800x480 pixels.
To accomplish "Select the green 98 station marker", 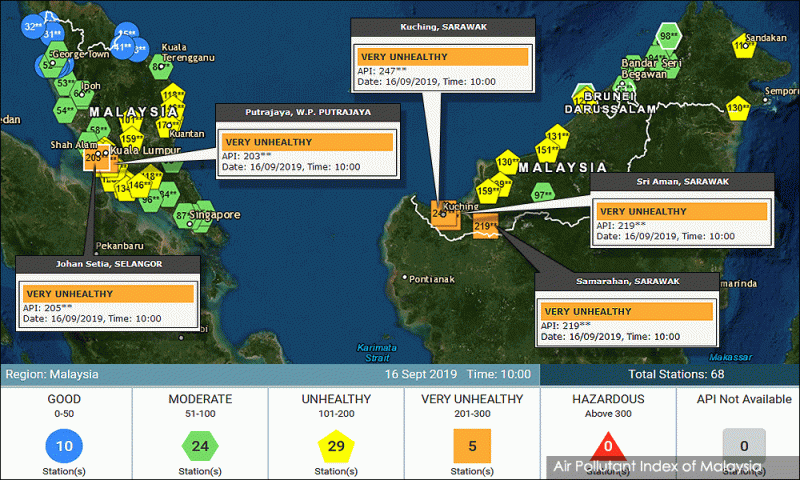I will coord(667,38).
